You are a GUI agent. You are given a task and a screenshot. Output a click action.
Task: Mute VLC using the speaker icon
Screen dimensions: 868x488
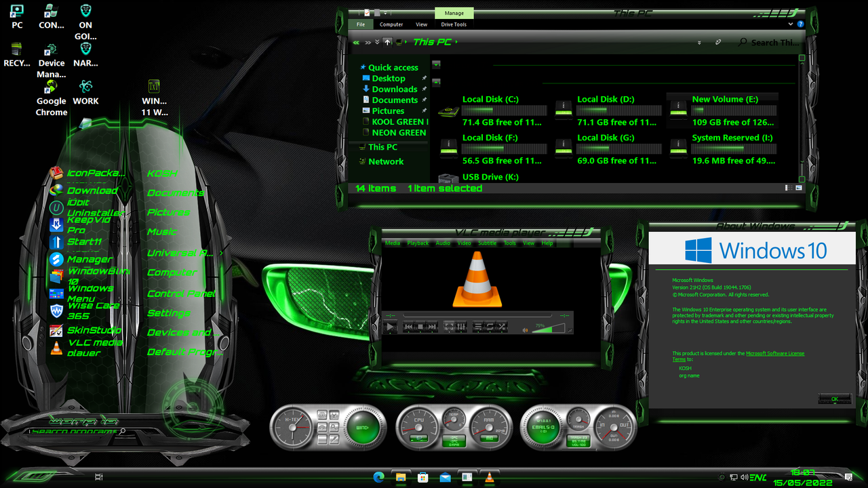(525, 330)
